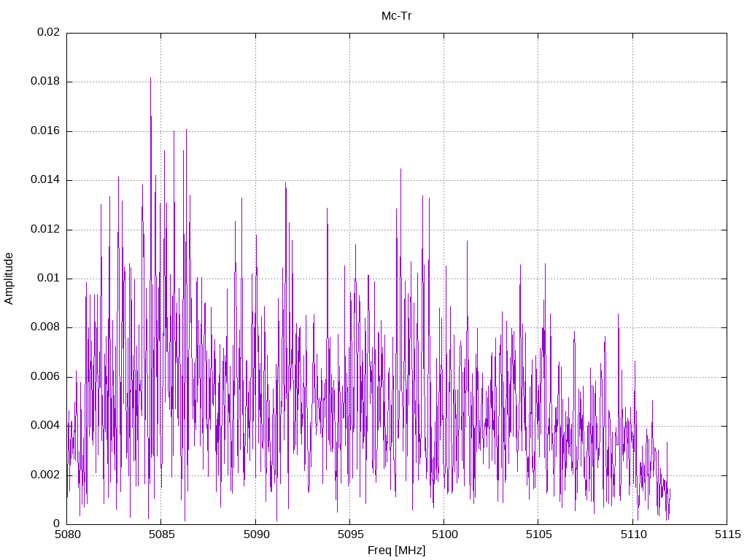Screen dimensions: 747x560
Task: Click y-axis tick label 0.002
Action: point(46,475)
